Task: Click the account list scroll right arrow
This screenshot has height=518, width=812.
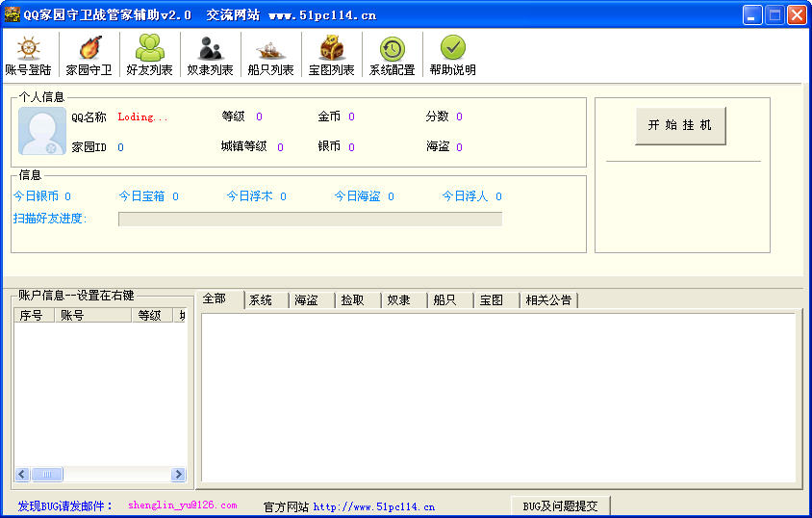Action: tap(178, 475)
